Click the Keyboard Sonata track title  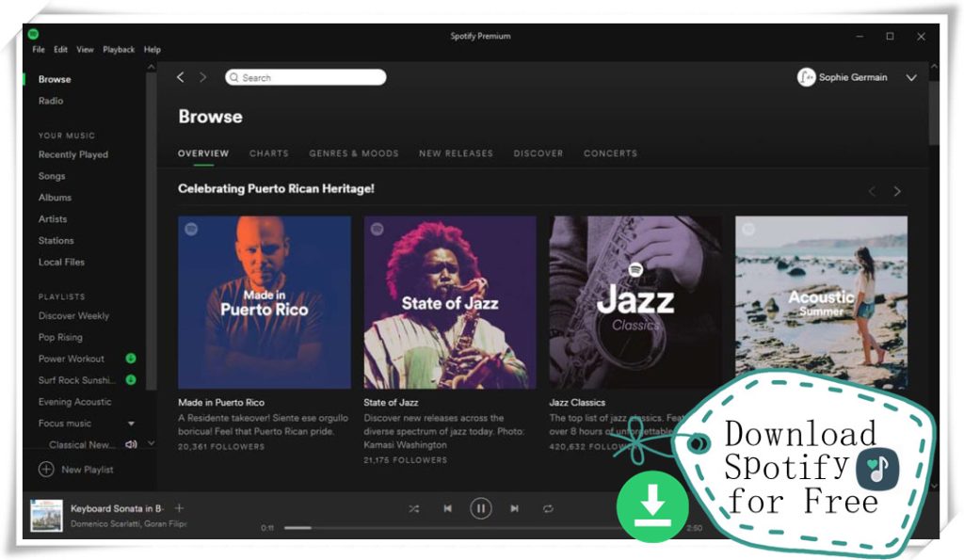coord(117,509)
